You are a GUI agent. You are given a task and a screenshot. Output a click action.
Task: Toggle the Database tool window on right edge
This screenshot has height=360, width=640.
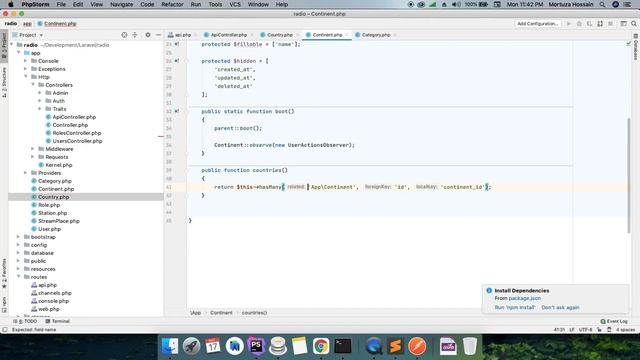click(636, 47)
